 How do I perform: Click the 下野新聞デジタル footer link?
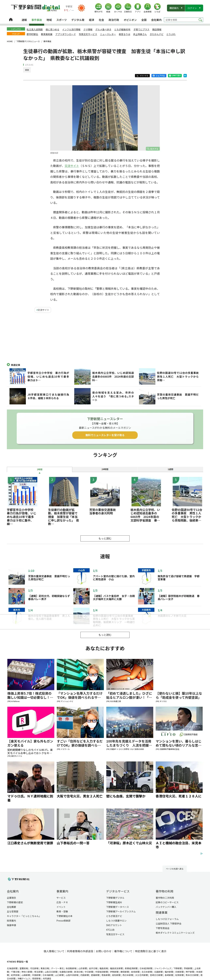(x=115, y=898)
